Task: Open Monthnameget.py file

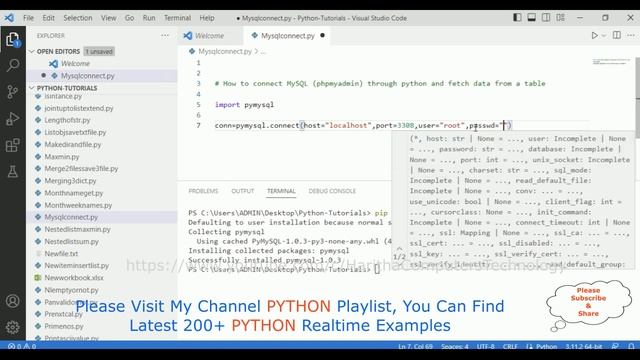Action: (73, 193)
